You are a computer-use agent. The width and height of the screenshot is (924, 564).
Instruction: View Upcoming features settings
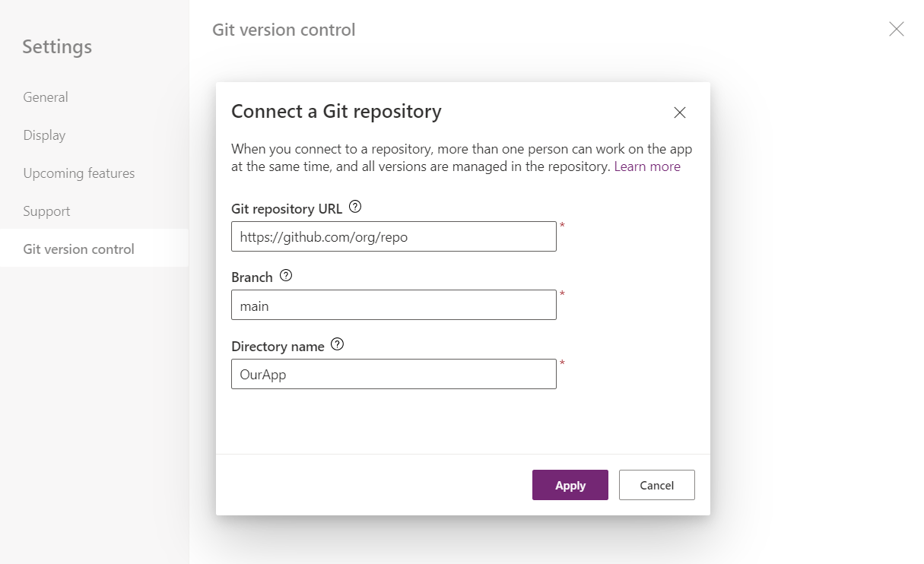(78, 173)
